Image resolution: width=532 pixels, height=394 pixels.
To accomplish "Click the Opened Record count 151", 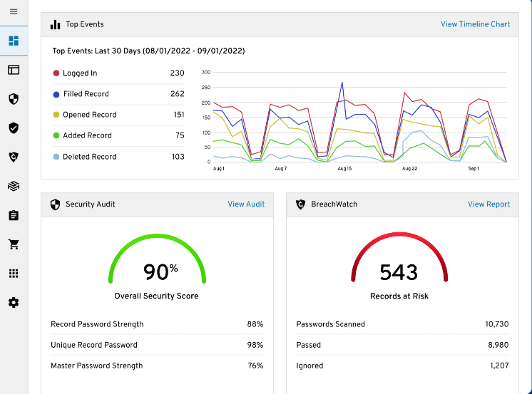I will [179, 115].
